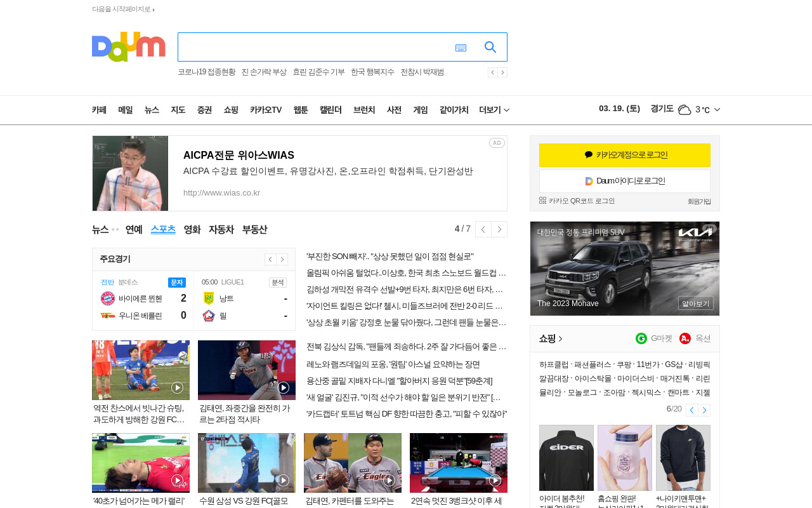The image size is (812, 508).
Task: Open the eider jacket product thumbnail
Action: 566,458
